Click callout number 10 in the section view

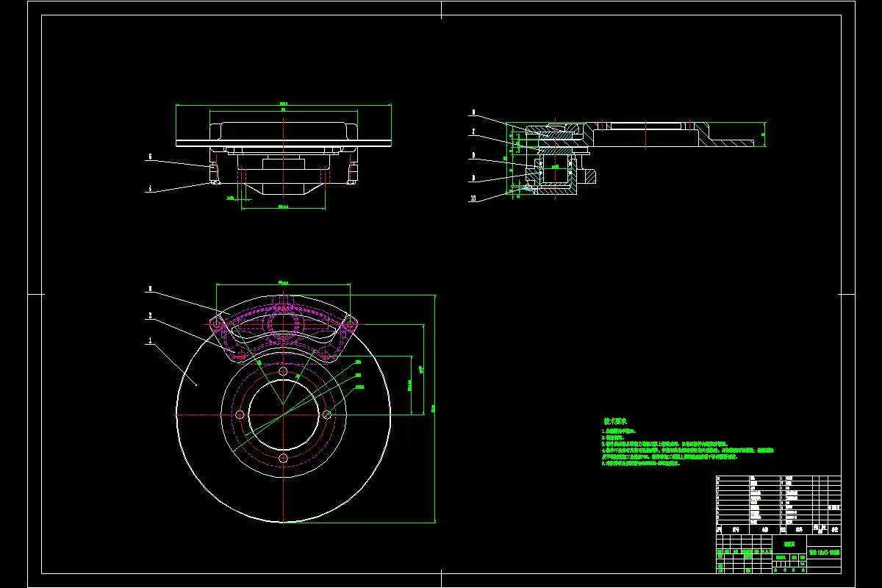click(474, 198)
